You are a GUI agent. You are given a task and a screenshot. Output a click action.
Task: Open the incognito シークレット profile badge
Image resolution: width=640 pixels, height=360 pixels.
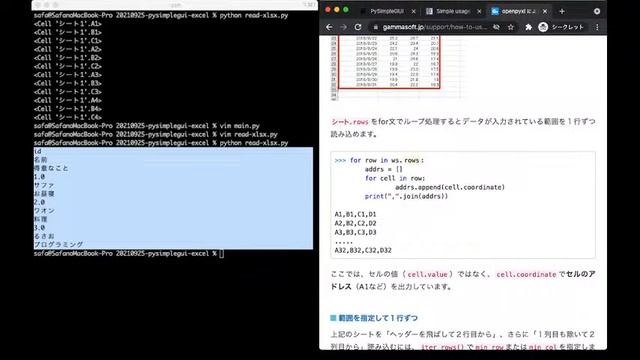[x=561, y=27]
